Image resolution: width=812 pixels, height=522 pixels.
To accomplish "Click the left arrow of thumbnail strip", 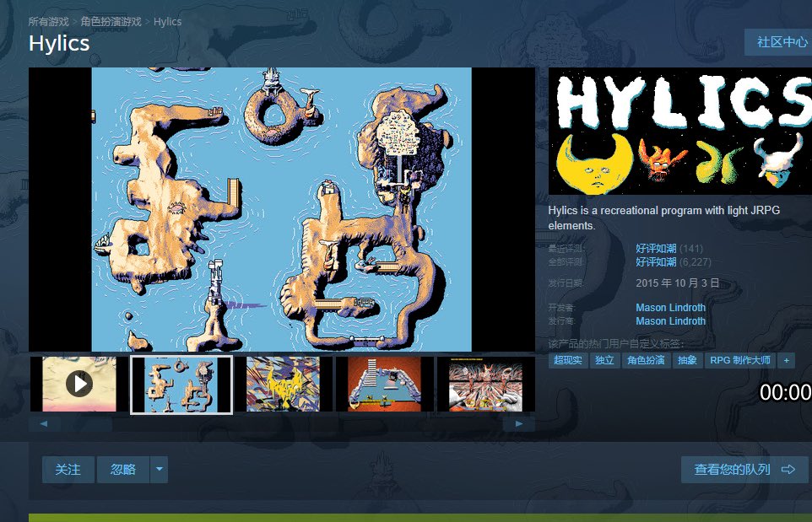I will [x=44, y=423].
